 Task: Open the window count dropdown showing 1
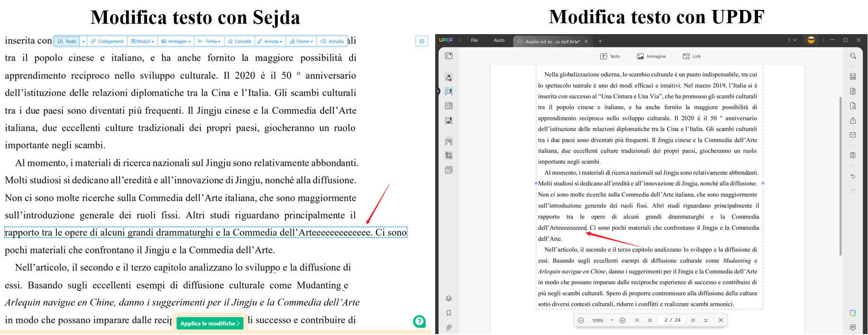[792, 40]
